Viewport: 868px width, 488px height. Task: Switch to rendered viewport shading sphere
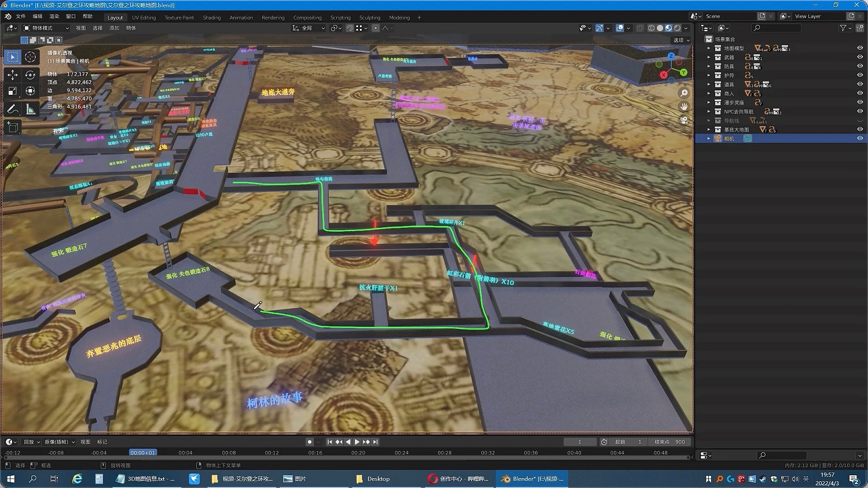pos(677,28)
